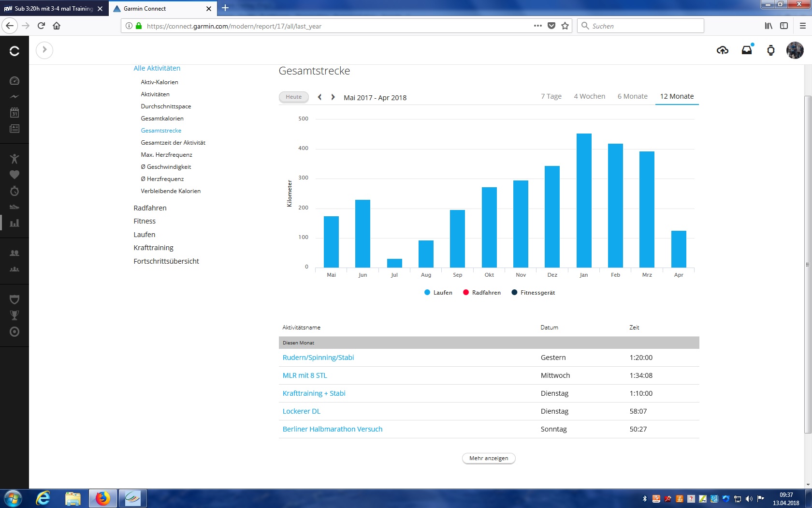The width and height of the screenshot is (812, 508).
Task: Click the Mehr anzeigen button
Action: pos(489,458)
